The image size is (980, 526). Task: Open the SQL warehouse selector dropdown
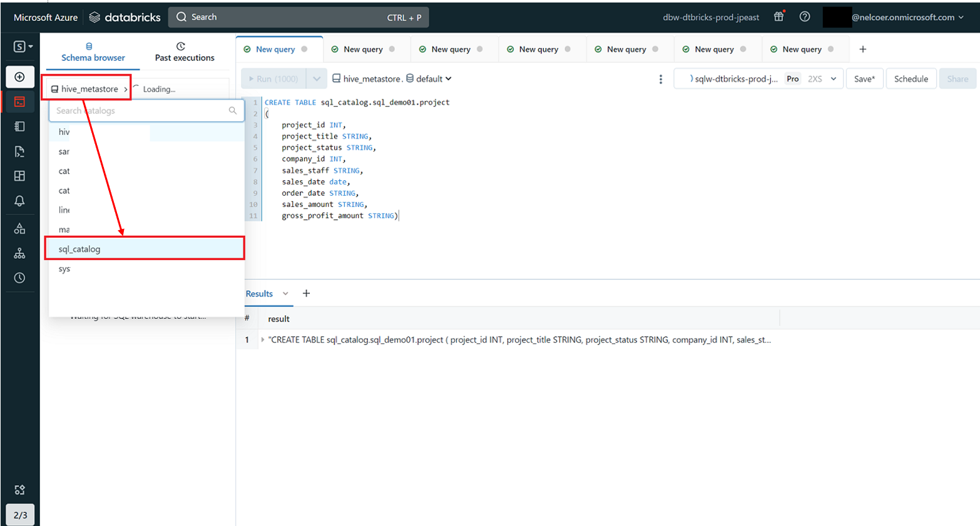[758, 79]
